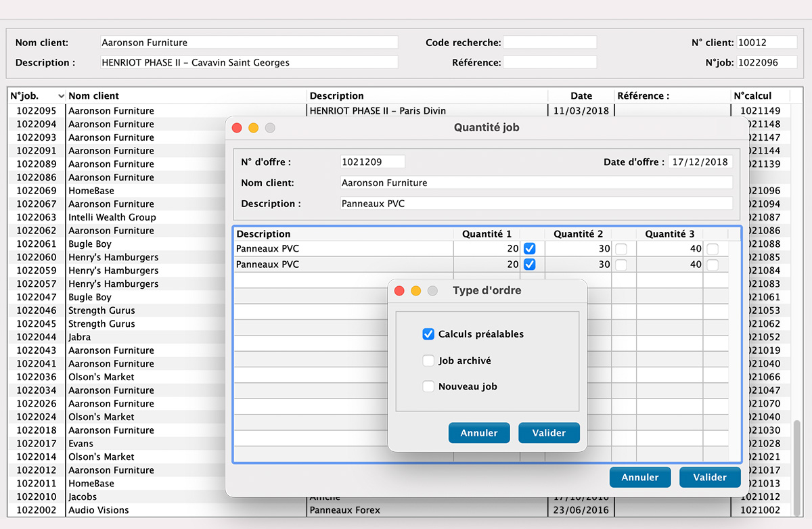Screen dimensions: 812x529
Task: Expand the N°job. column sort arrow
Action: click(61, 96)
